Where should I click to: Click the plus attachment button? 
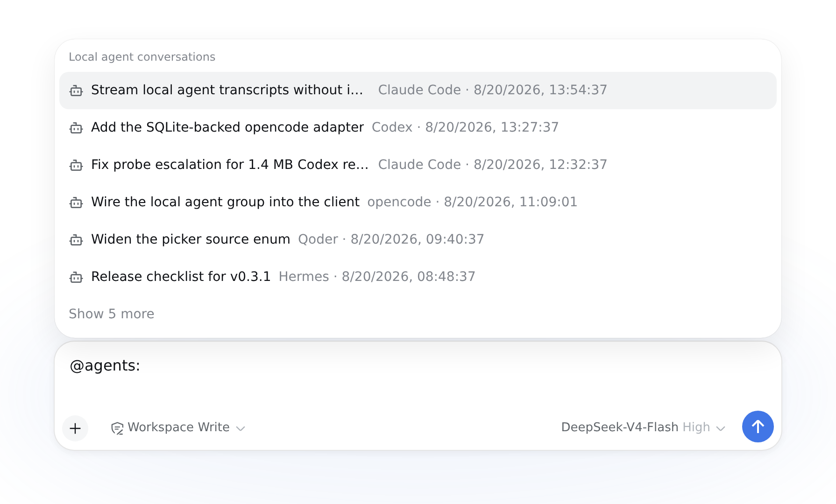tap(75, 428)
